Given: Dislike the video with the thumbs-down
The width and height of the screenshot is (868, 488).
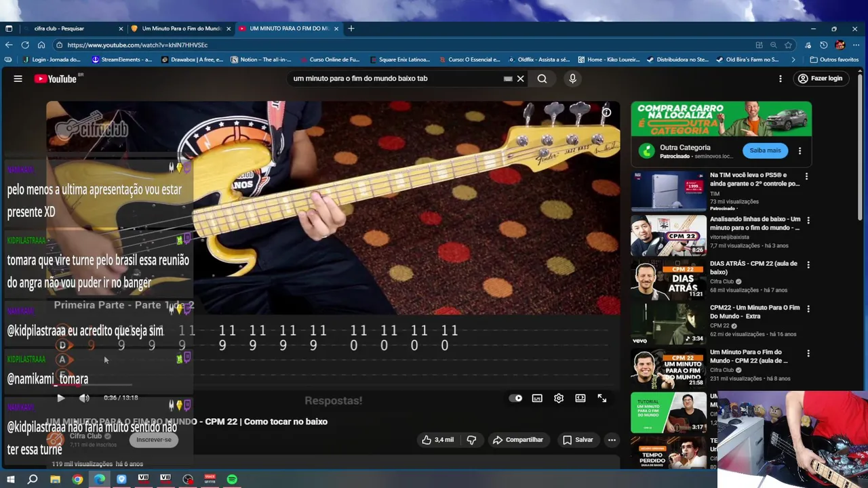Looking at the screenshot, I should pos(471,440).
